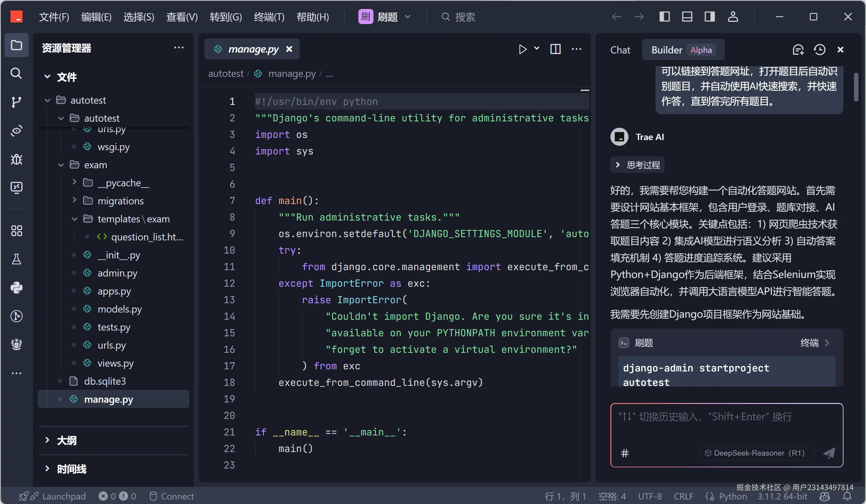Switch to the Chat tab
The image size is (866, 504).
pos(620,50)
